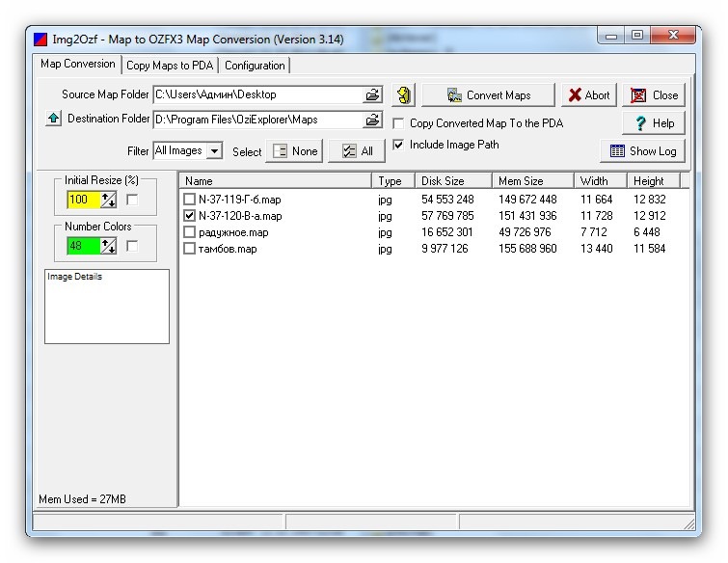The image size is (728, 563).
Task: Click the green Number Colors field
Action: [x=84, y=246]
